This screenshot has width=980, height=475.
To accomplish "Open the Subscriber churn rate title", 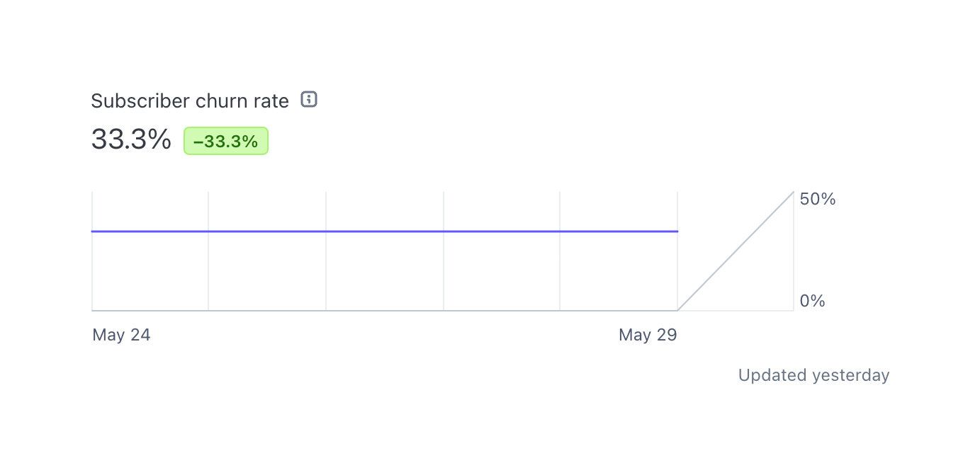I will coord(190,101).
